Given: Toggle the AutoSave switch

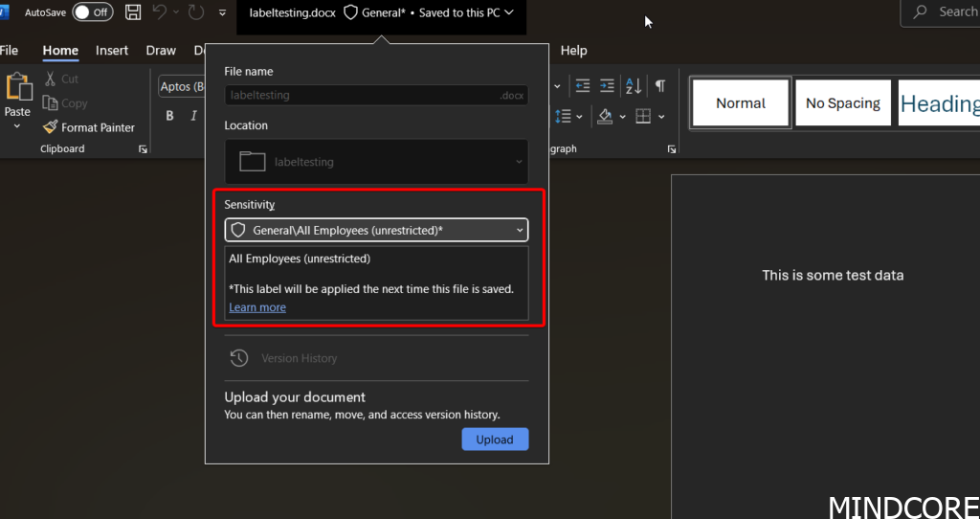Looking at the screenshot, I should (92, 12).
